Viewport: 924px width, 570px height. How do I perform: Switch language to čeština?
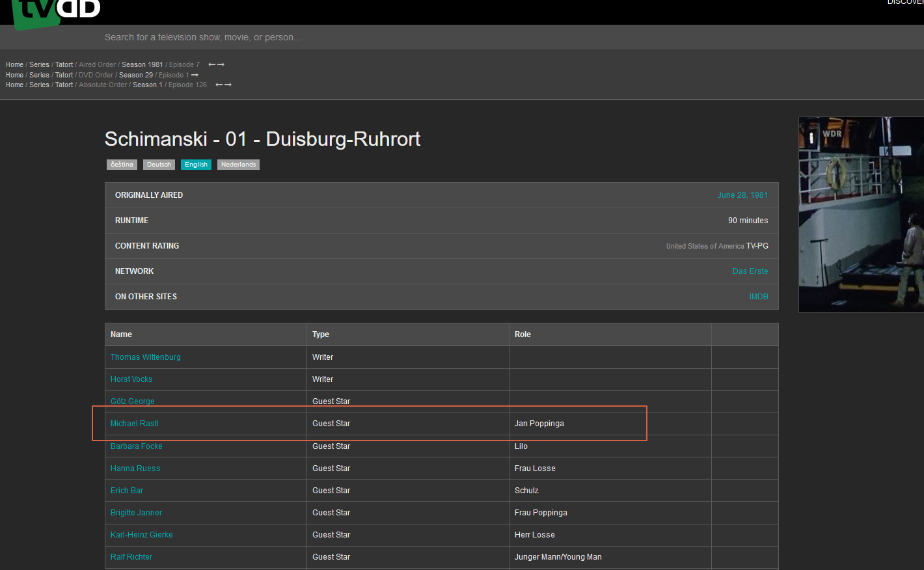coord(122,165)
